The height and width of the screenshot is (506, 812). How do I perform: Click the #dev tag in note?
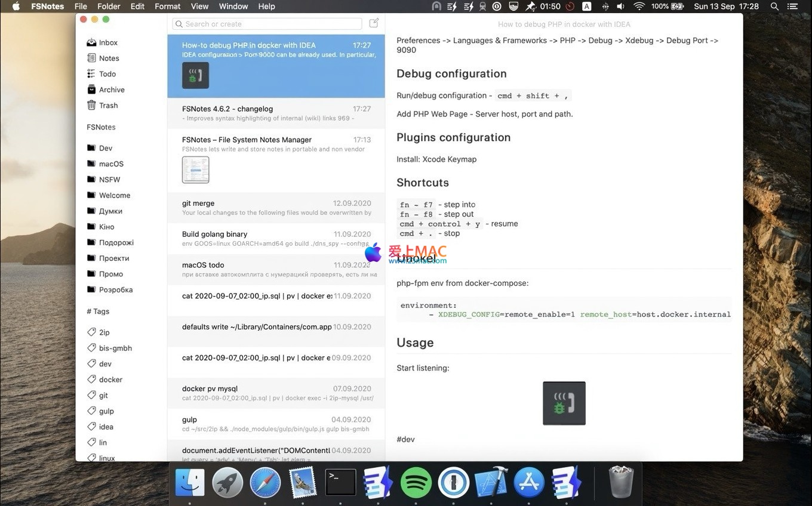(x=405, y=439)
